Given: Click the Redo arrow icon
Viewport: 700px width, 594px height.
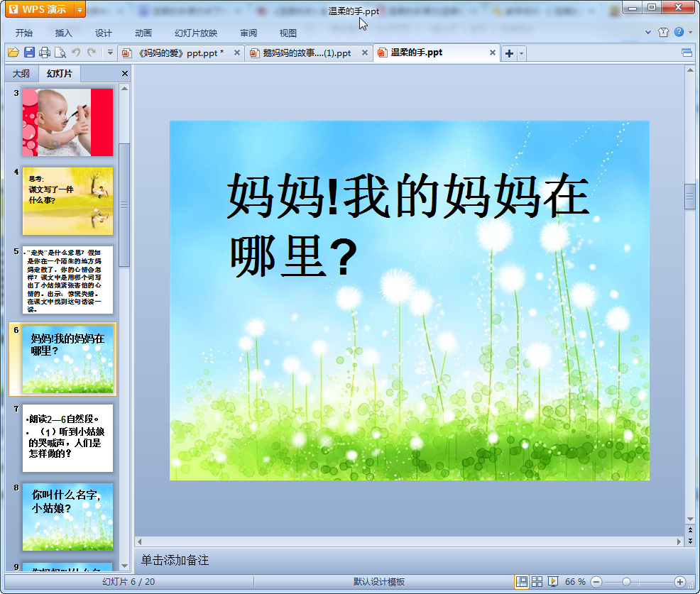Looking at the screenshot, I should pos(92,53).
